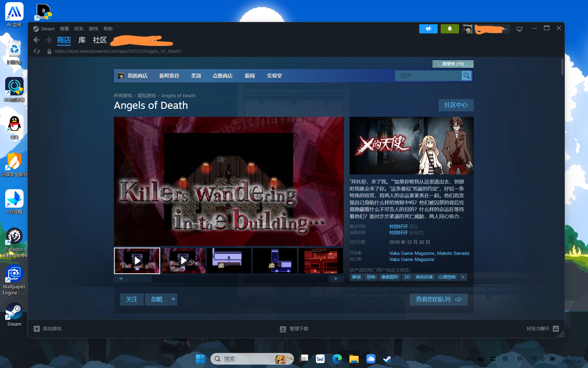Open the 新鲜推荐 menu

pos(169,76)
